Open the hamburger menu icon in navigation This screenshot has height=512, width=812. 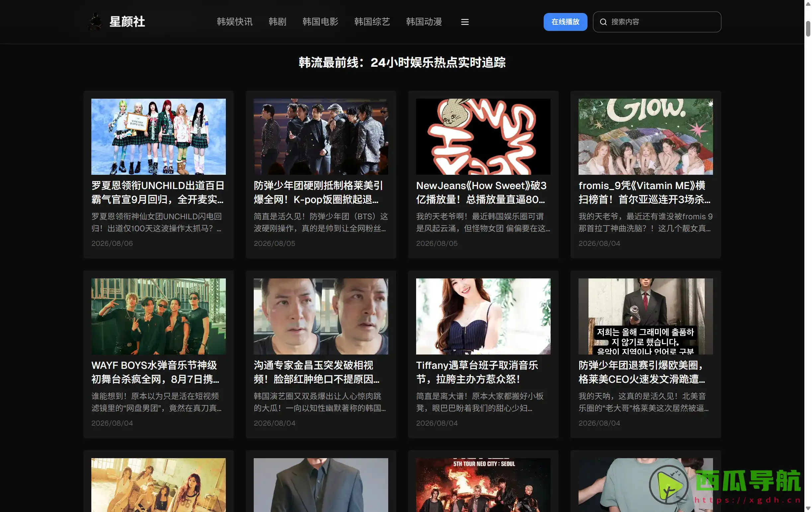click(x=465, y=22)
